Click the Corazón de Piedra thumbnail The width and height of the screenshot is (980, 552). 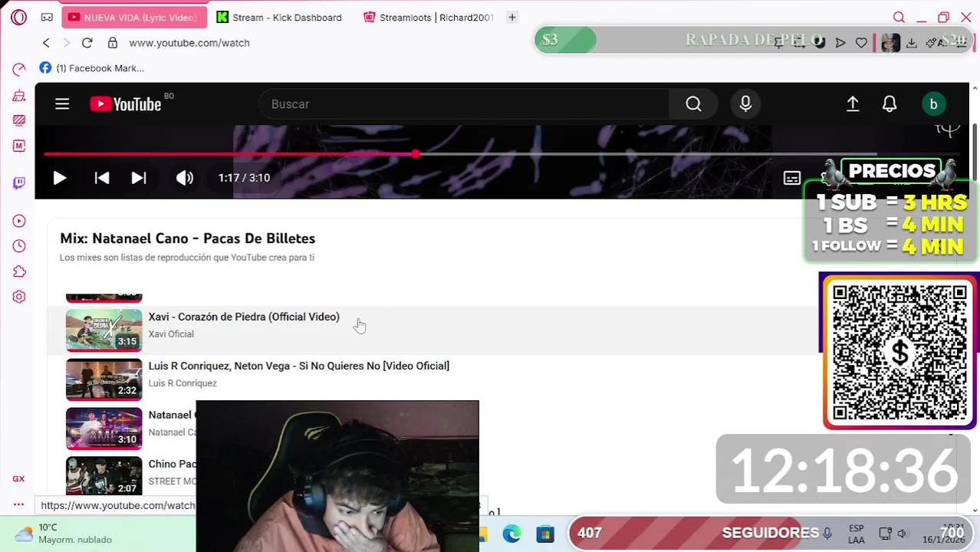pyautogui.click(x=104, y=330)
